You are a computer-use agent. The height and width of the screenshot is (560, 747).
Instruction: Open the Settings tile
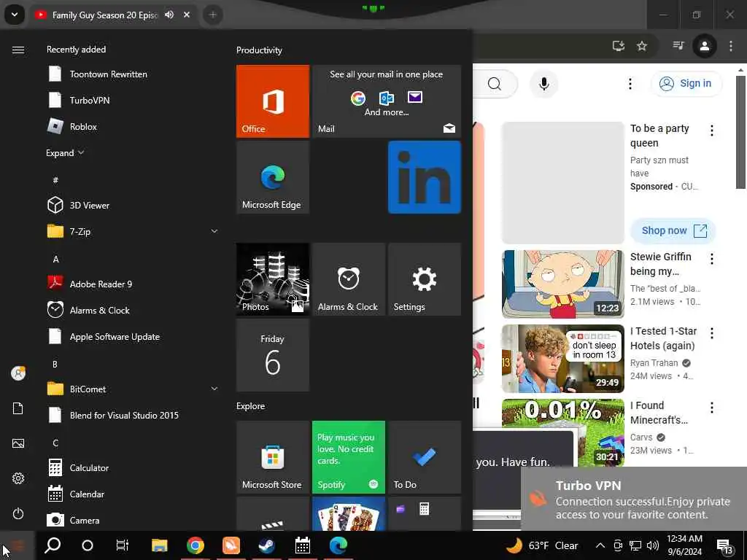(x=425, y=279)
